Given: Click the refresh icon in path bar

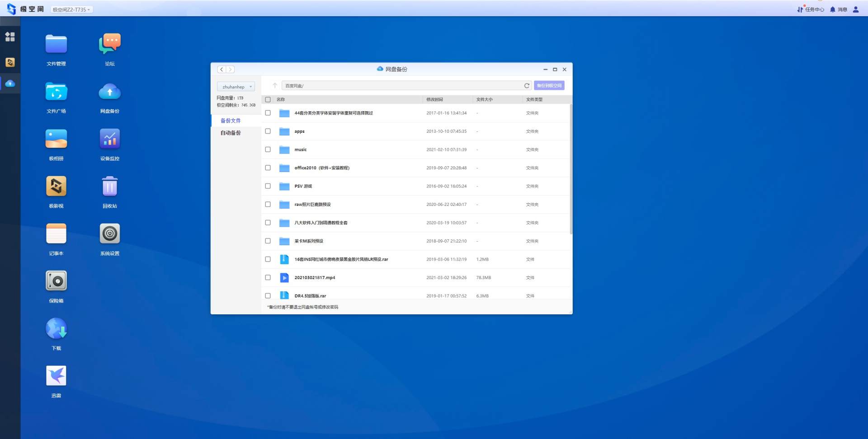Looking at the screenshot, I should [526, 86].
